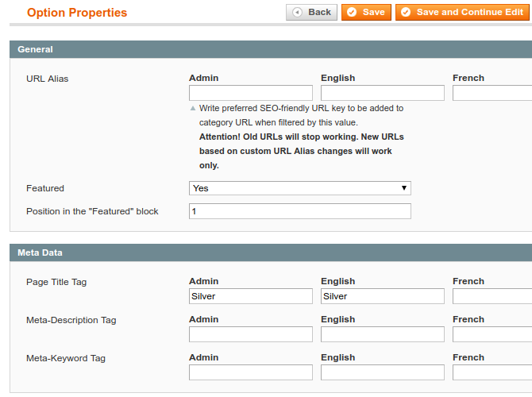Click Page Title Tag Admin field containing Silver
This screenshot has width=532, height=397.
click(x=251, y=296)
